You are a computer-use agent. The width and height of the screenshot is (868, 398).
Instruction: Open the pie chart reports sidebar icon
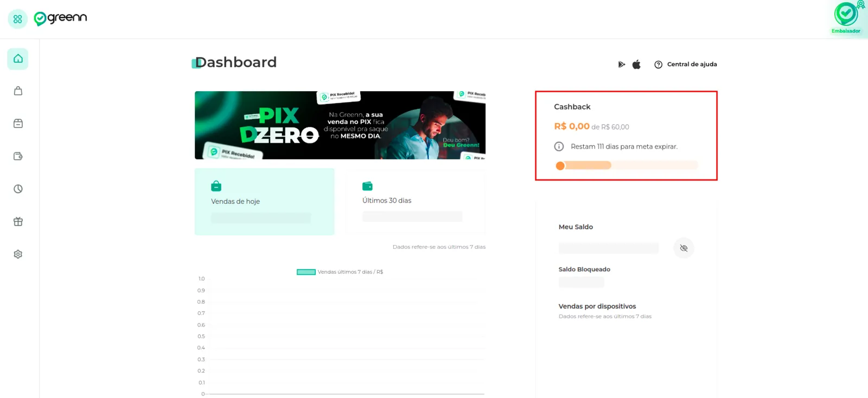tap(18, 189)
